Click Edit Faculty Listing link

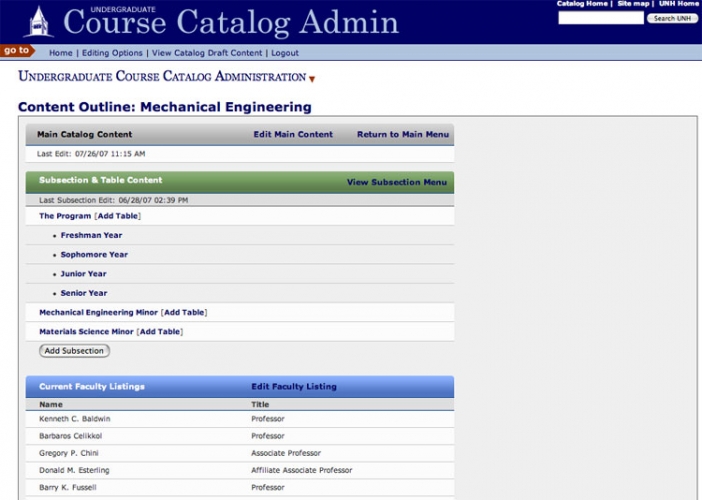tap(294, 386)
